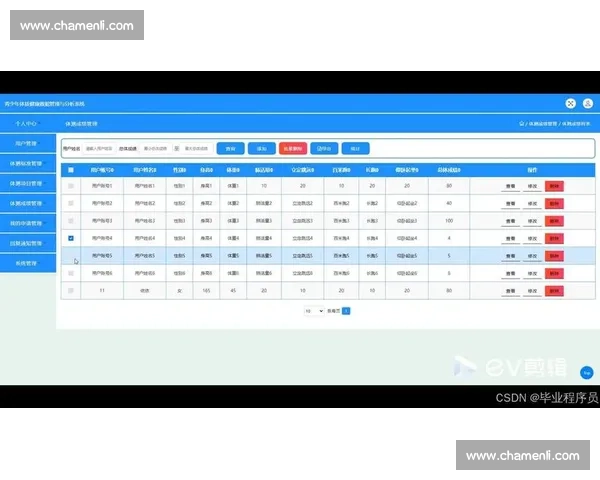Click the blue 统计 statistics button
This screenshot has width=600, height=480.
coord(355,149)
